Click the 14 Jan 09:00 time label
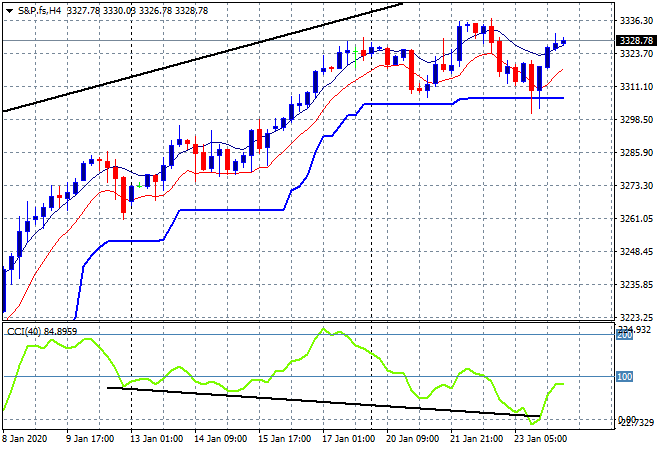Screen dimensions: 660x450 point(220,439)
